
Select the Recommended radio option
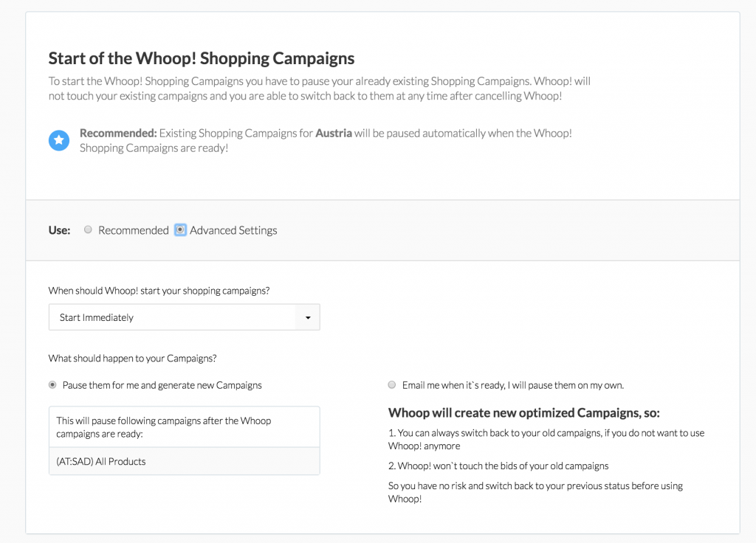pyautogui.click(x=88, y=230)
